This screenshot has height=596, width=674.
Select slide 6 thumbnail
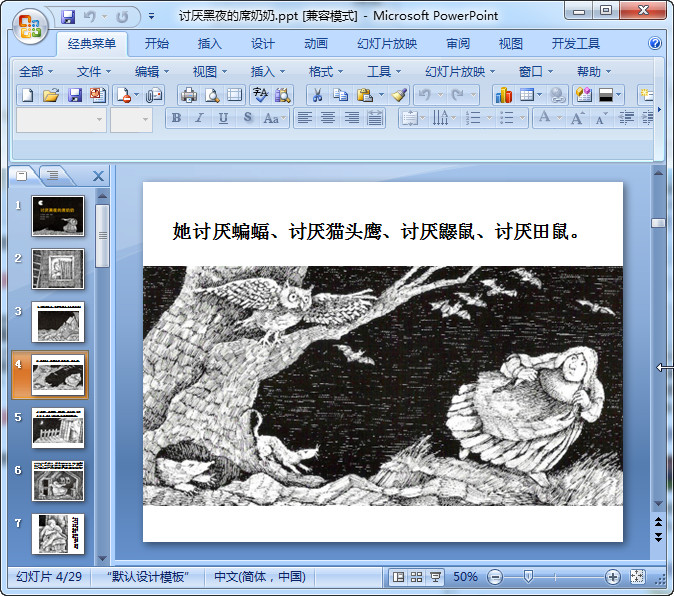(x=58, y=481)
